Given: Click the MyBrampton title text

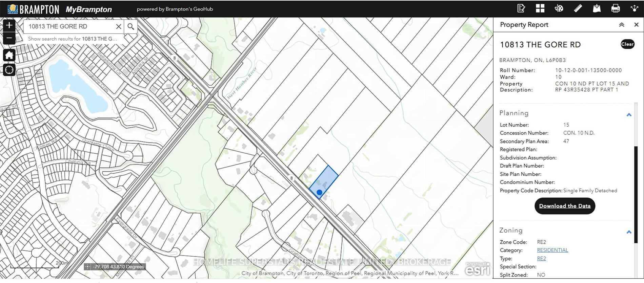Looking at the screenshot, I should [89, 9].
